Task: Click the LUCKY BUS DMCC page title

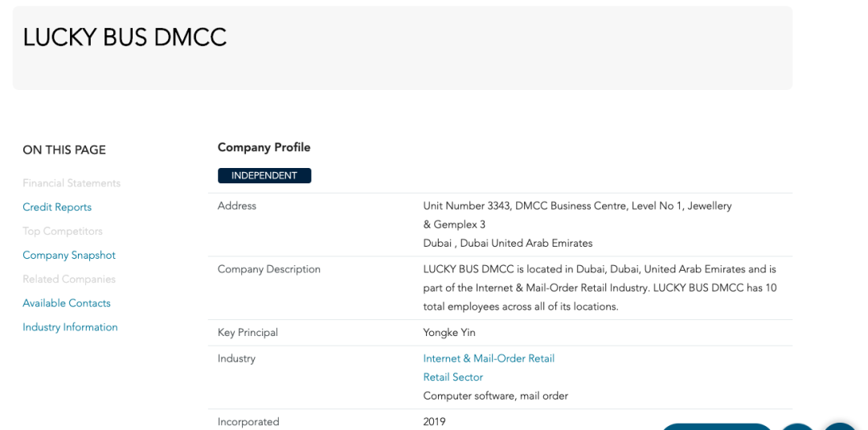Action: tap(125, 38)
